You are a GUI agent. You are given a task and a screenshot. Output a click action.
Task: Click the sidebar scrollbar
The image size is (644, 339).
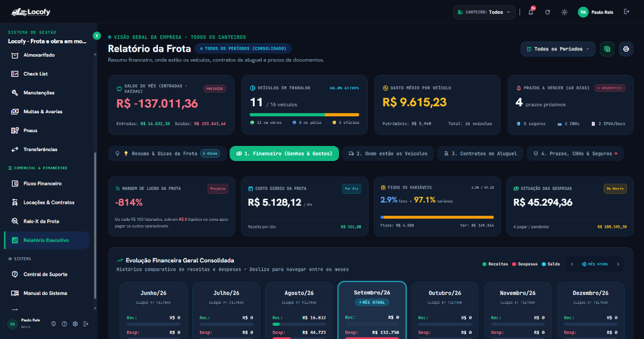96,225
